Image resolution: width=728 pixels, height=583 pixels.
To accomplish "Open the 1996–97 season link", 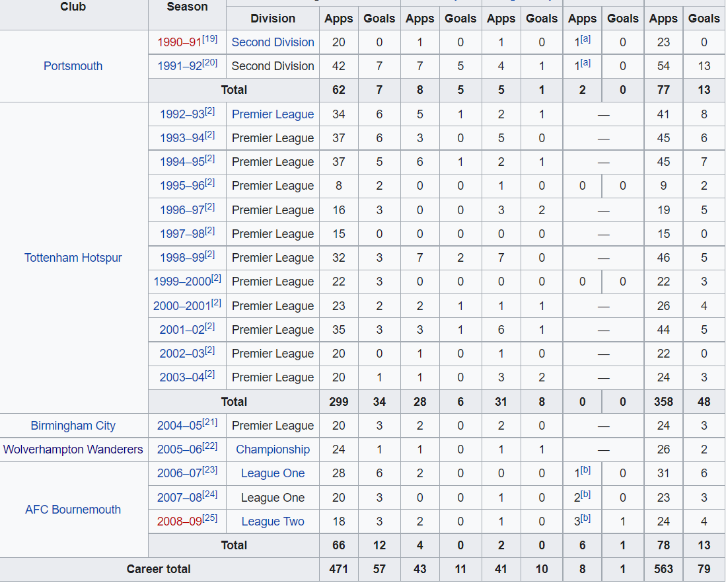I will [182, 210].
